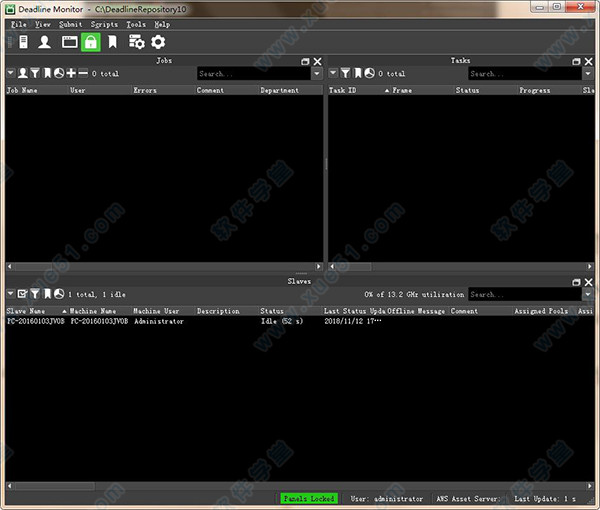Click the Jobs horizontal scrollbar right arrow
The image size is (600, 510).
point(319,266)
